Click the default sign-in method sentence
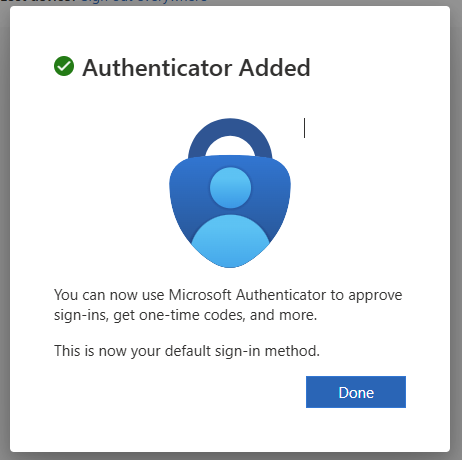The height and width of the screenshot is (460, 462). [x=187, y=351]
